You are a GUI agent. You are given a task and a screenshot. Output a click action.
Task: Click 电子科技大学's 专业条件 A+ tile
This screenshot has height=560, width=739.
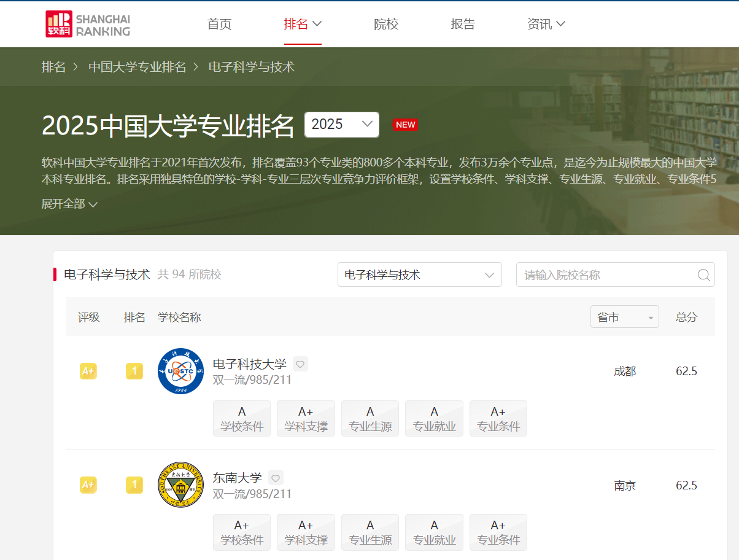(498, 419)
